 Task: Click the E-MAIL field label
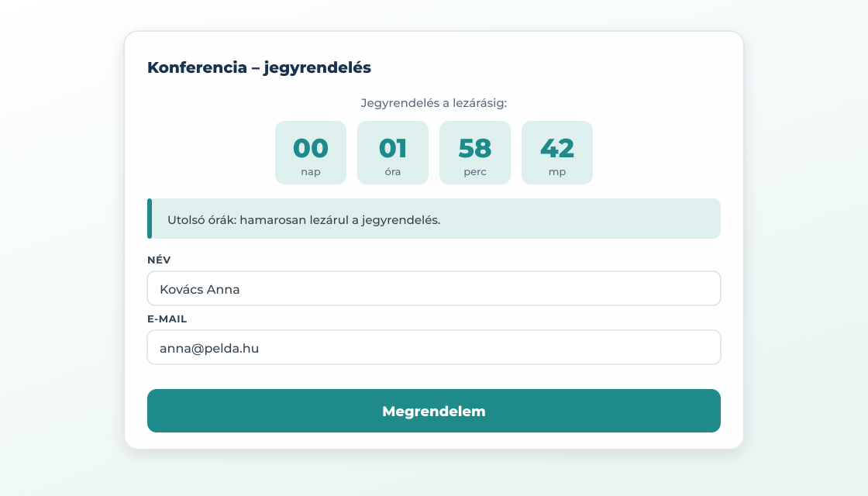(167, 319)
